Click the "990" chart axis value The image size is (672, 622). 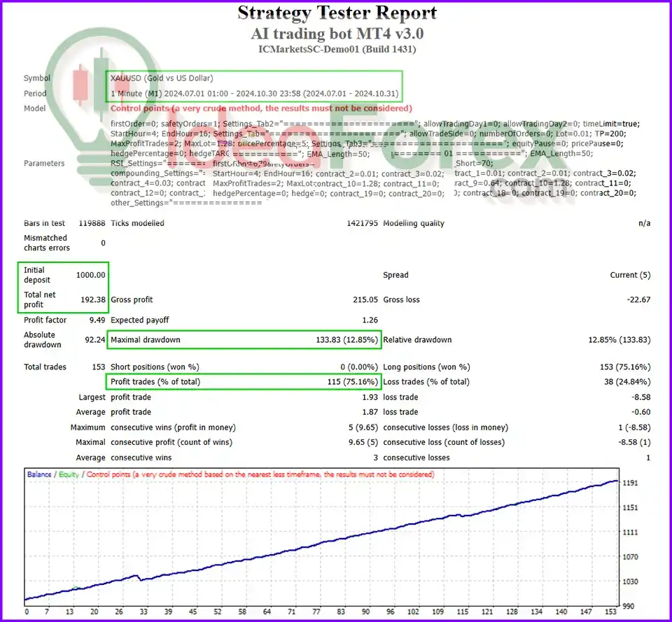pyautogui.click(x=629, y=606)
